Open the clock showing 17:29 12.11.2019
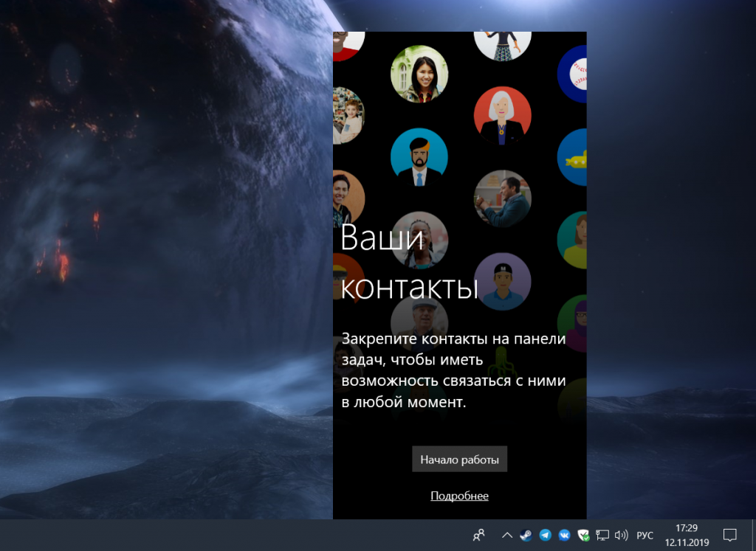The width and height of the screenshot is (756, 551). (687, 535)
